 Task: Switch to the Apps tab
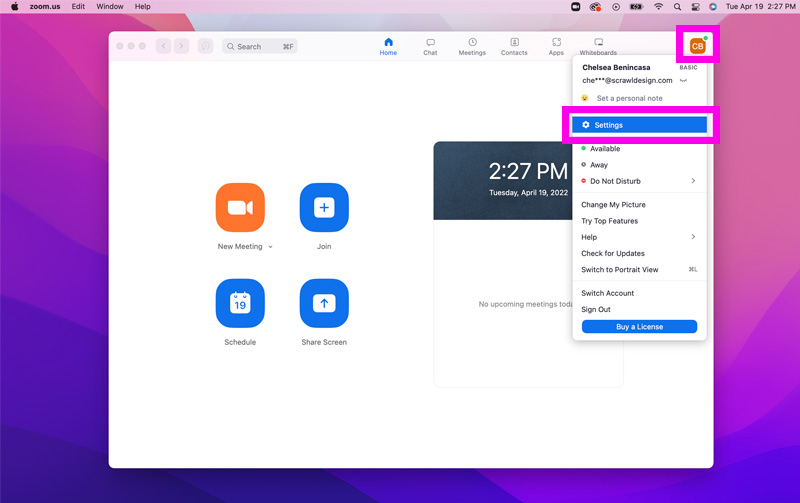pyautogui.click(x=556, y=46)
